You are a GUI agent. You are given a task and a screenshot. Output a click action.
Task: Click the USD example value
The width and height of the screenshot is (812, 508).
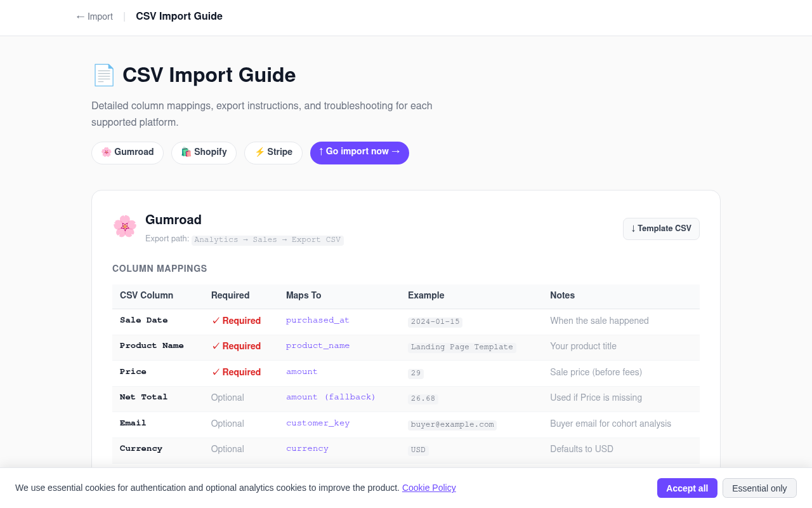[418, 450]
